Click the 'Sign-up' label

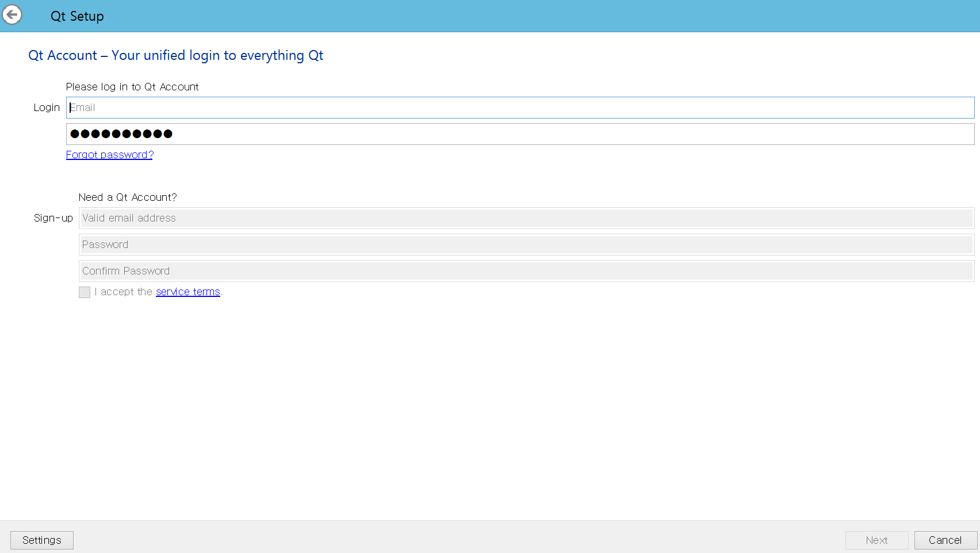point(53,218)
